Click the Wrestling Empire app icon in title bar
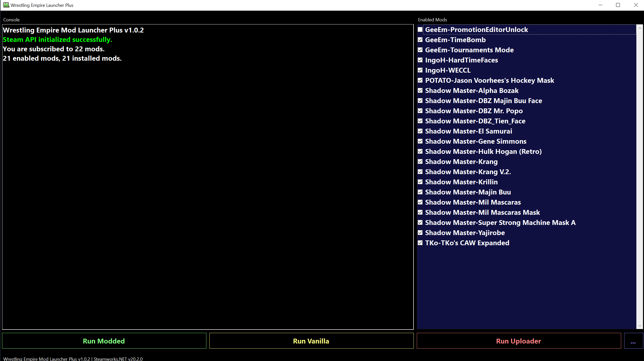Screen dimensions: 644x361 6,5
